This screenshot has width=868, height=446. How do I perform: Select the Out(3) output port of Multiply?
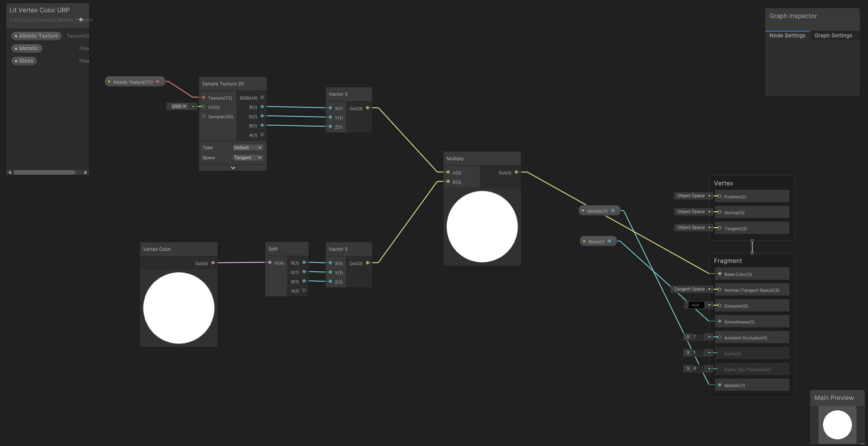coord(516,172)
